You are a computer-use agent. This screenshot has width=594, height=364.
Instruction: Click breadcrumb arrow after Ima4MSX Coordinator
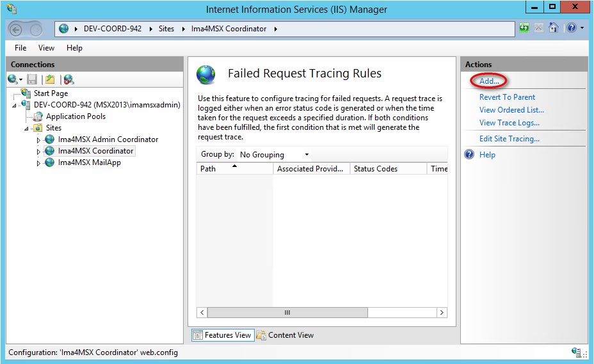pos(276,29)
